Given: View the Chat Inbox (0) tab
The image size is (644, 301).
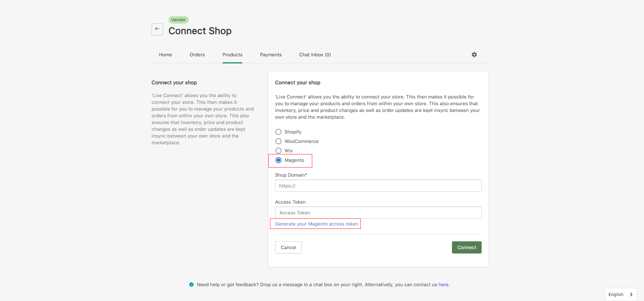Looking at the screenshot, I should [x=315, y=55].
